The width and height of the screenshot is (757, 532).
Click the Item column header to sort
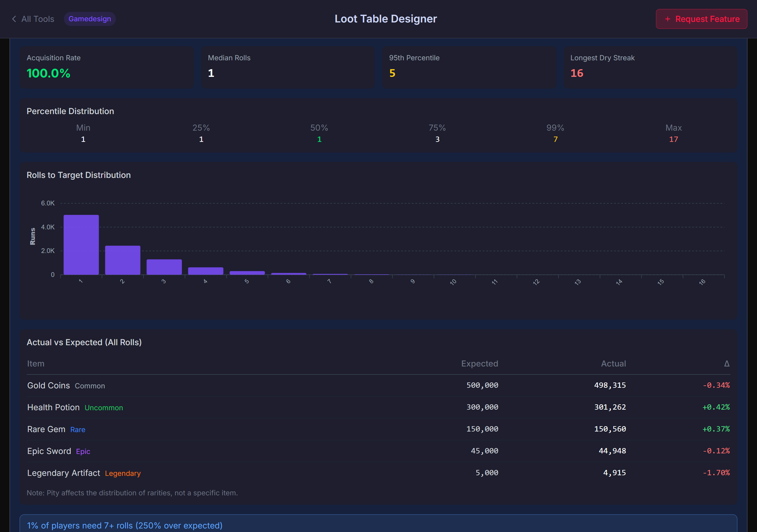35,364
